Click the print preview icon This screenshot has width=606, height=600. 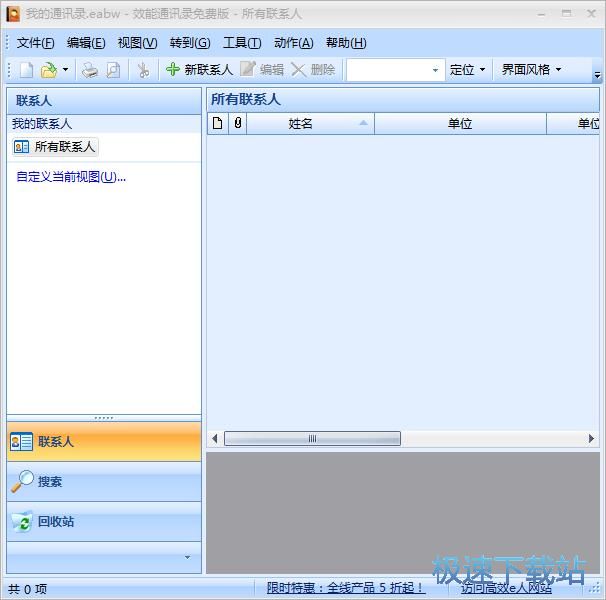[113, 70]
